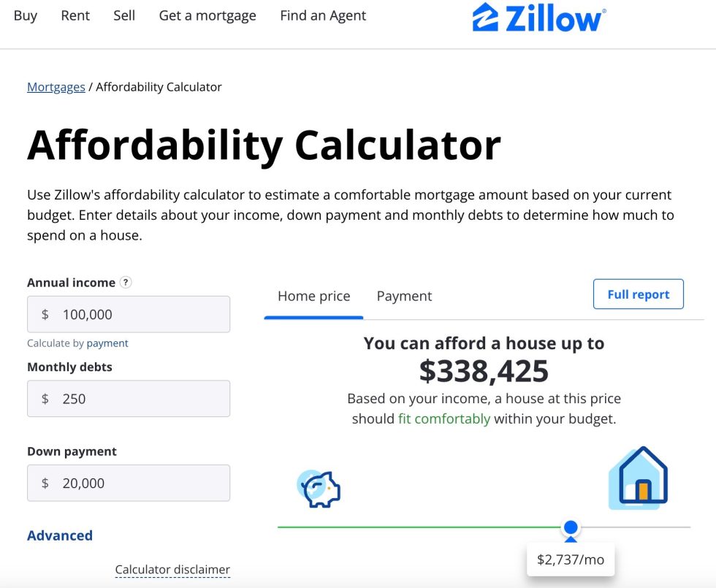
Task: Click the blue affordability slider handle
Action: [571, 527]
